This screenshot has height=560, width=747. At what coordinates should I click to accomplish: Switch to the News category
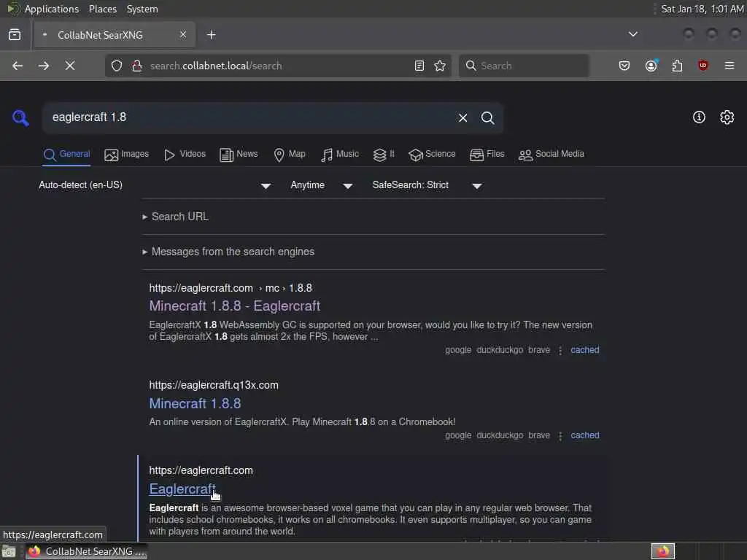(239, 155)
